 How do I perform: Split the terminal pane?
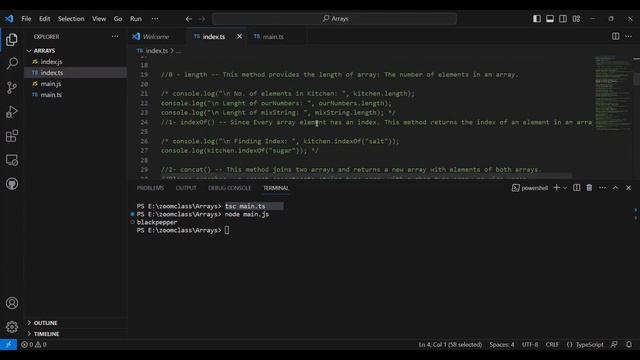click(x=576, y=188)
